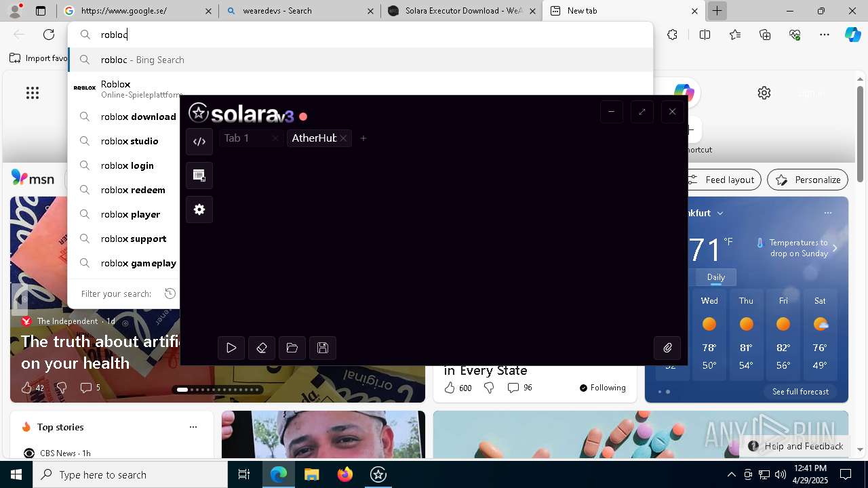Image resolution: width=868 pixels, height=488 pixels.
Task: Show next weather alert arrow
Action: tap(835, 248)
